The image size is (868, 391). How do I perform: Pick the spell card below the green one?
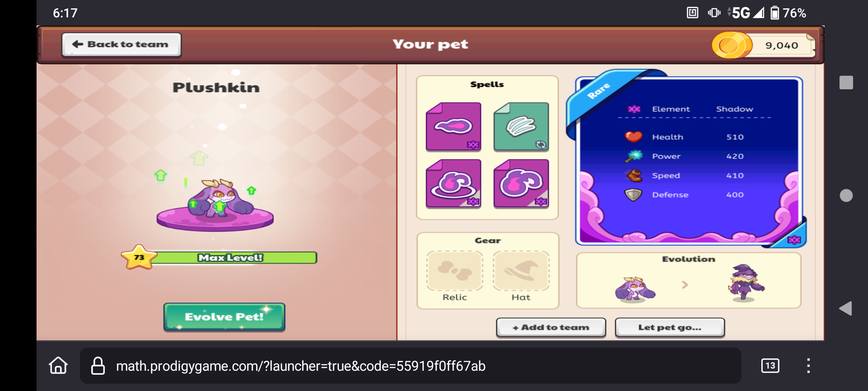521,184
